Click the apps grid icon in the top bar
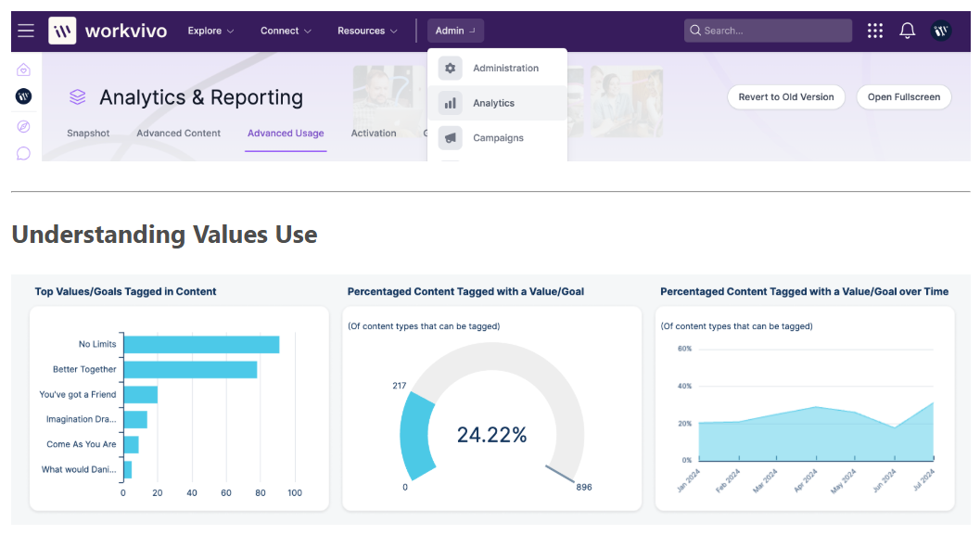Viewport: 980px width, 535px height. coord(874,30)
